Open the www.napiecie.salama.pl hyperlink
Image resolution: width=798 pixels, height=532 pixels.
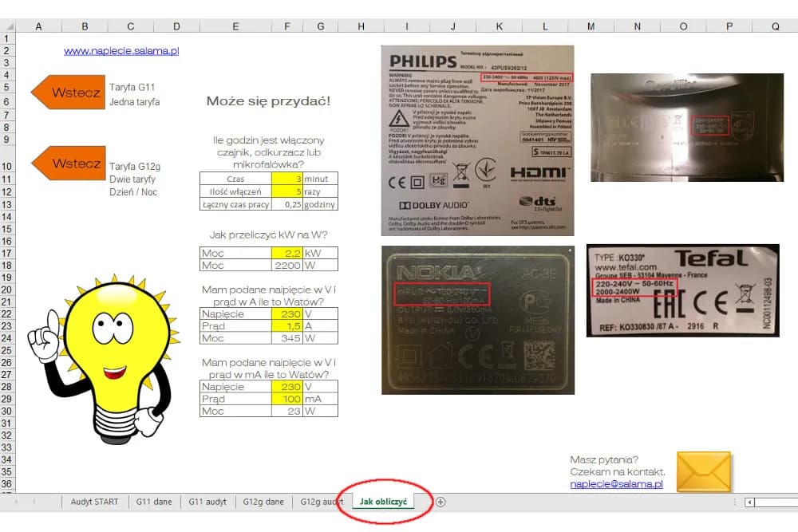point(121,51)
